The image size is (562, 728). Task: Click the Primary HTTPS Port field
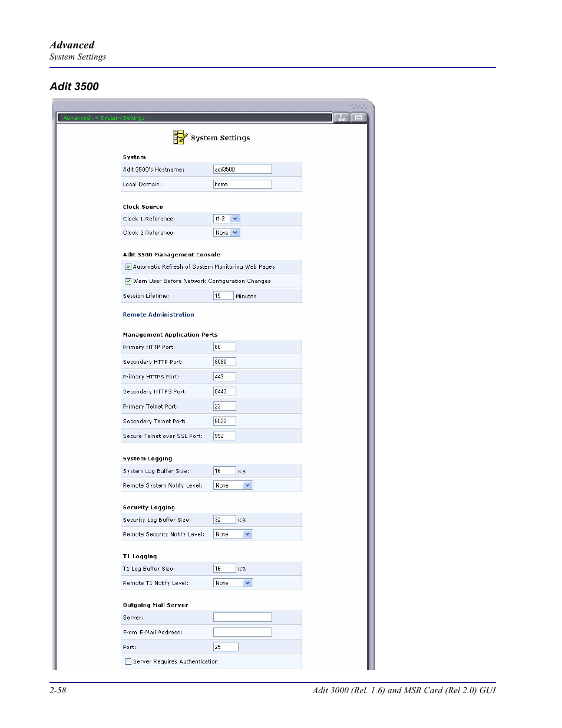pyautogui.click(x=224, y=377)
